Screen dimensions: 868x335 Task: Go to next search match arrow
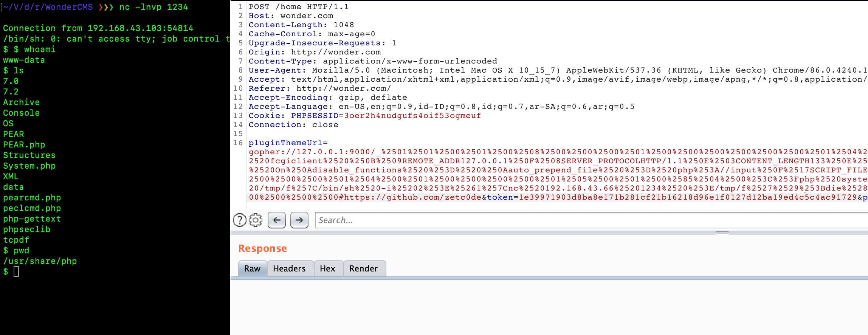[x=299, y=220]
